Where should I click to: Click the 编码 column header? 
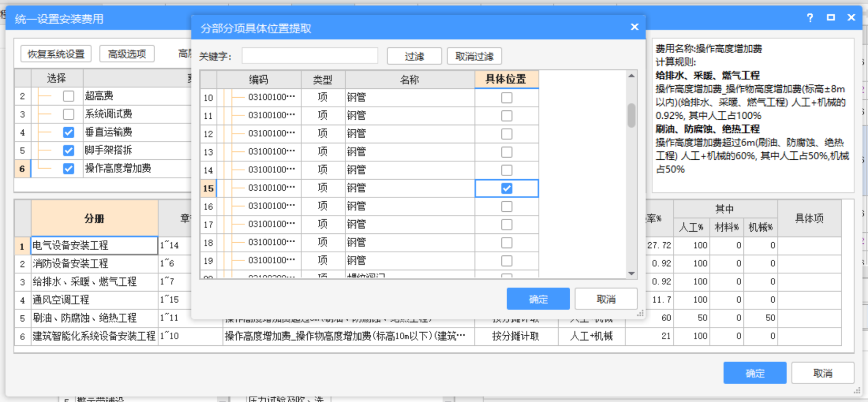[x=259, y=79]
